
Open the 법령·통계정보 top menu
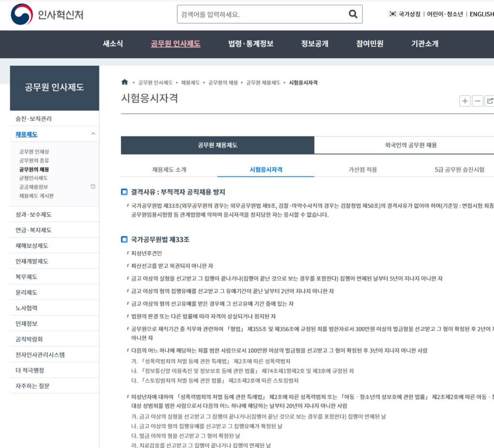click(250, 44)
